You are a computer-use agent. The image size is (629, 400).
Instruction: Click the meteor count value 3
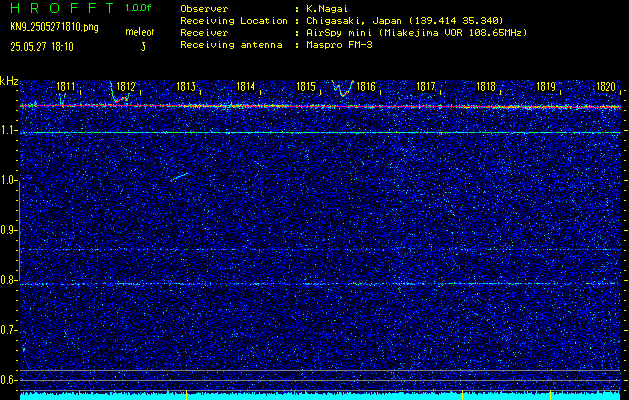coord(143,47)
